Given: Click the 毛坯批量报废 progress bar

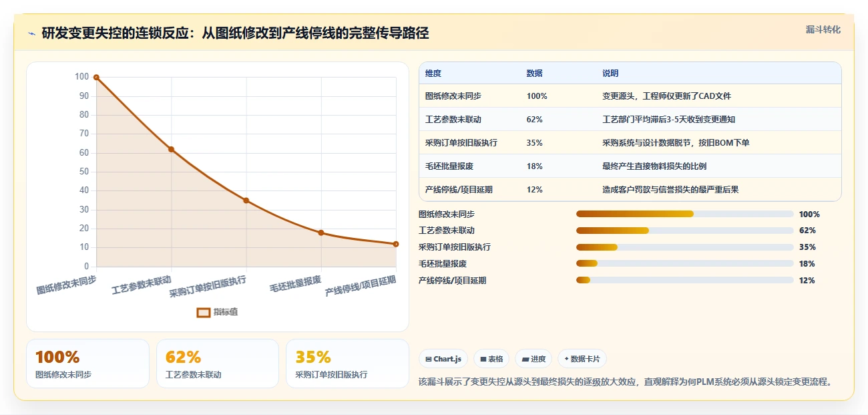Looking at the screenshot, I should (684, 264).
